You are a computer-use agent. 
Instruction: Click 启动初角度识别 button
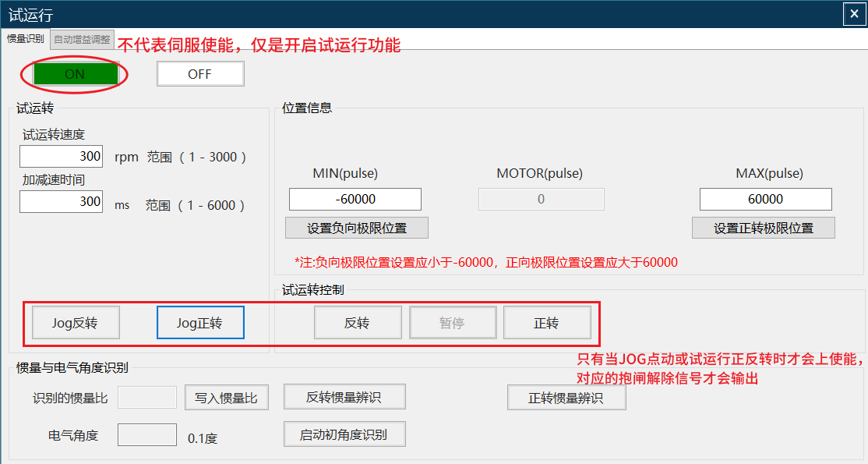(x=344, y=434)
